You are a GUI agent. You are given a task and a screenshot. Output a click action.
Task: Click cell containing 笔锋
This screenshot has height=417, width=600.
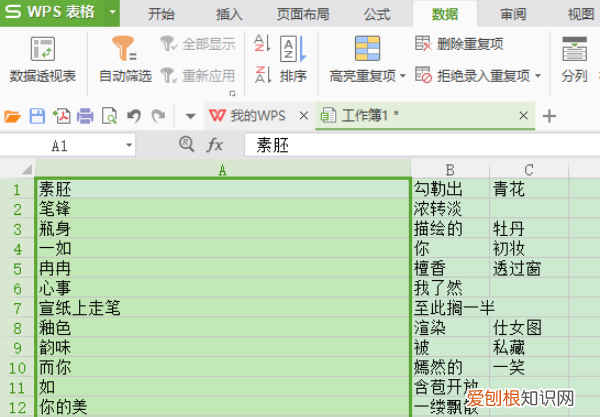pyautogui.click(x=223, y=209)
